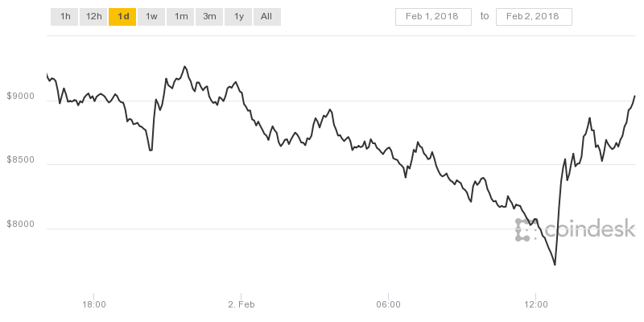Select the All time range

[267, 17]
